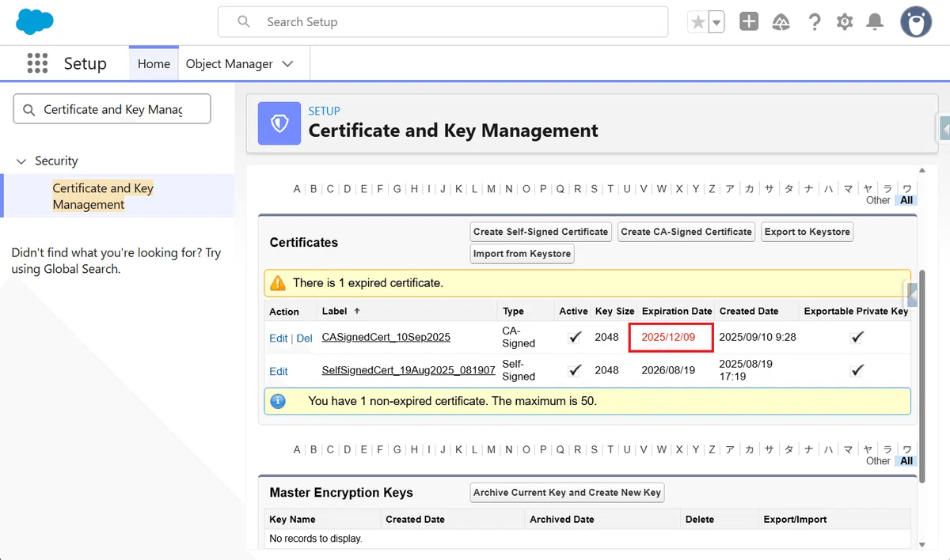
Task: Click the 2025/12/09 expiration date cell
Action: [671, 337]
